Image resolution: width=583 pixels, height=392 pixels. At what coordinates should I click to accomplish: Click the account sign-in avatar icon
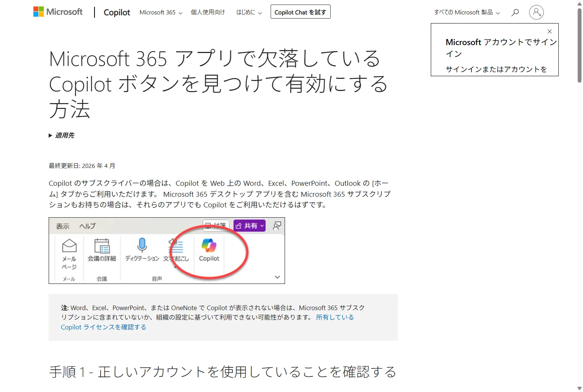(x=536, y=12)
